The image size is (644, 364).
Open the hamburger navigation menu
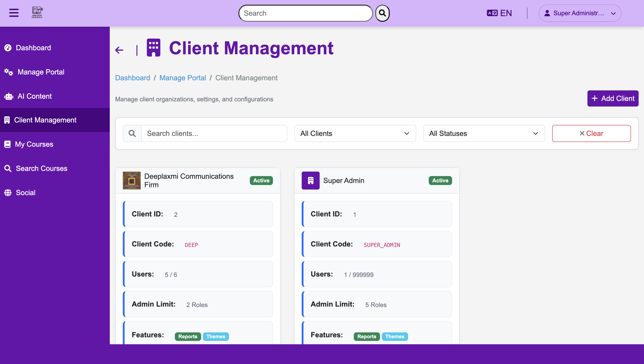point(14,13)
